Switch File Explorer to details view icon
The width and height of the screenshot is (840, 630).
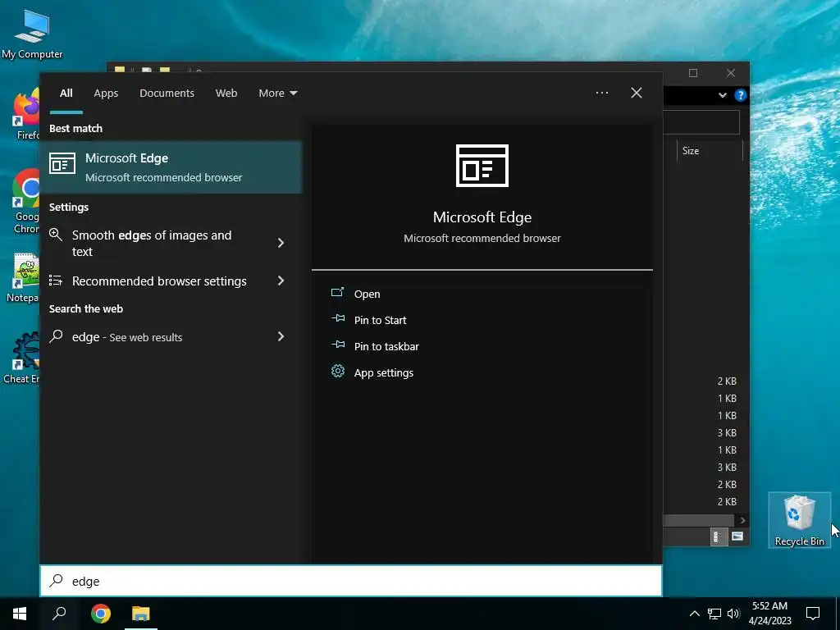click(717, 536)
